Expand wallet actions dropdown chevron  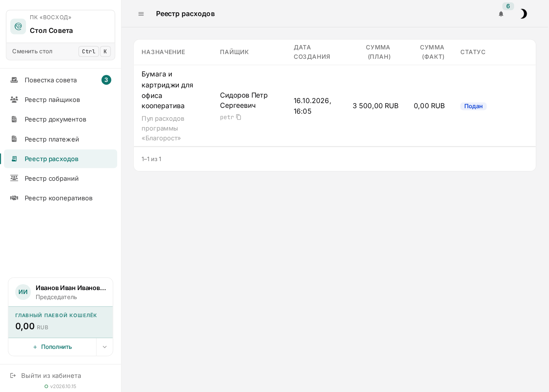coord(105,347)
